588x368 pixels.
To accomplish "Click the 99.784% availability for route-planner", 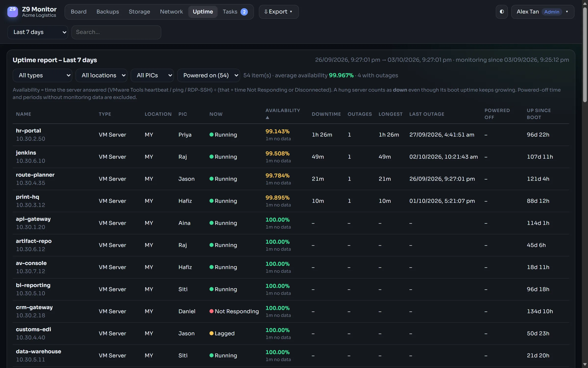I will coord(278,176).
